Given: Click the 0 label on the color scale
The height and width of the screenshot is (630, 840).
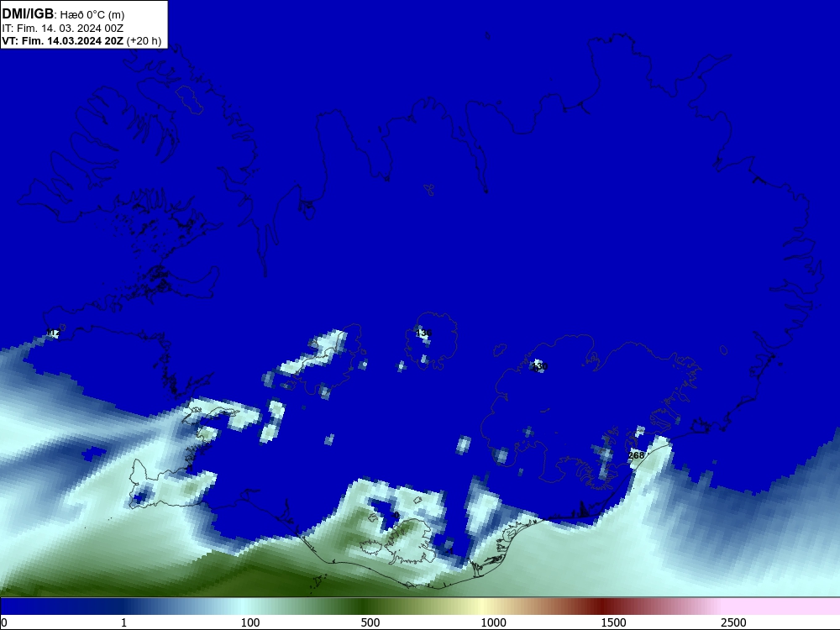Looking at the screenshot, I should tap(4, 622).
